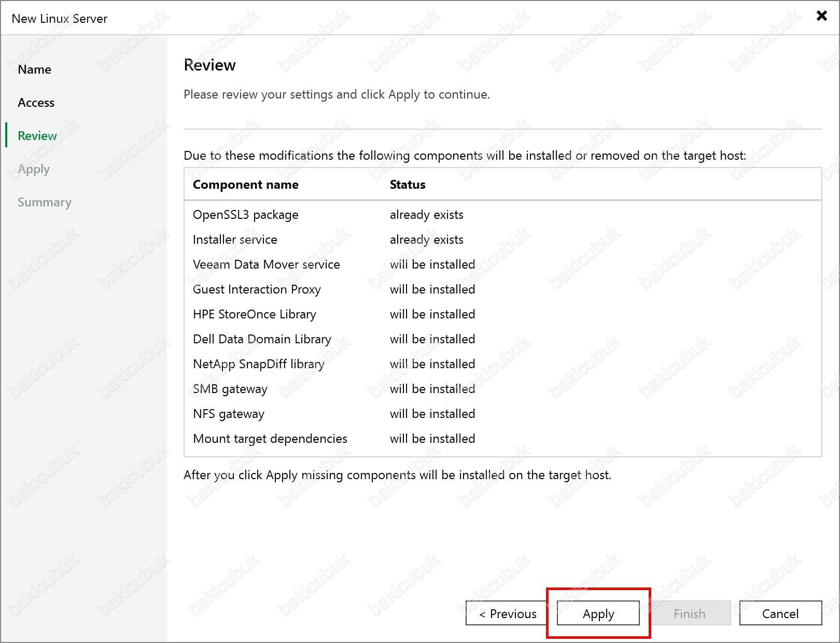The width and height of the screenshot is (840, 643).
Task: Go to the Name wizard step
Action: [34, 69]
